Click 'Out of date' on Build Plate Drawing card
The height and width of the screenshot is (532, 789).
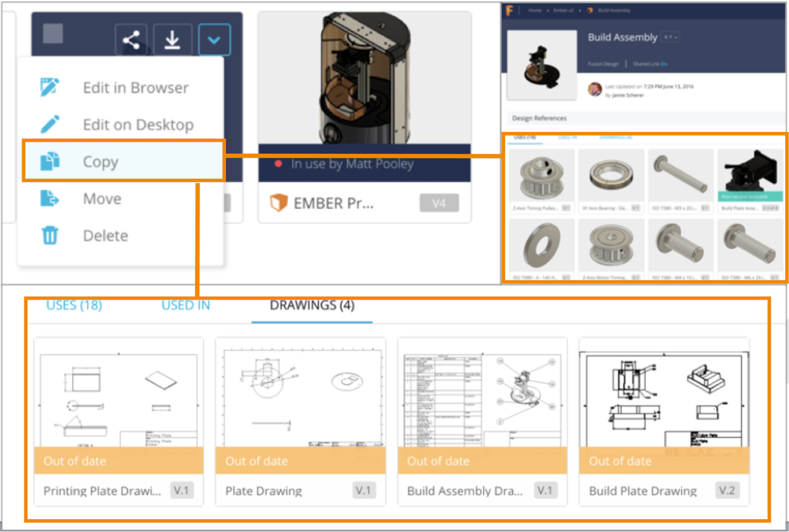tap(620, 461)
